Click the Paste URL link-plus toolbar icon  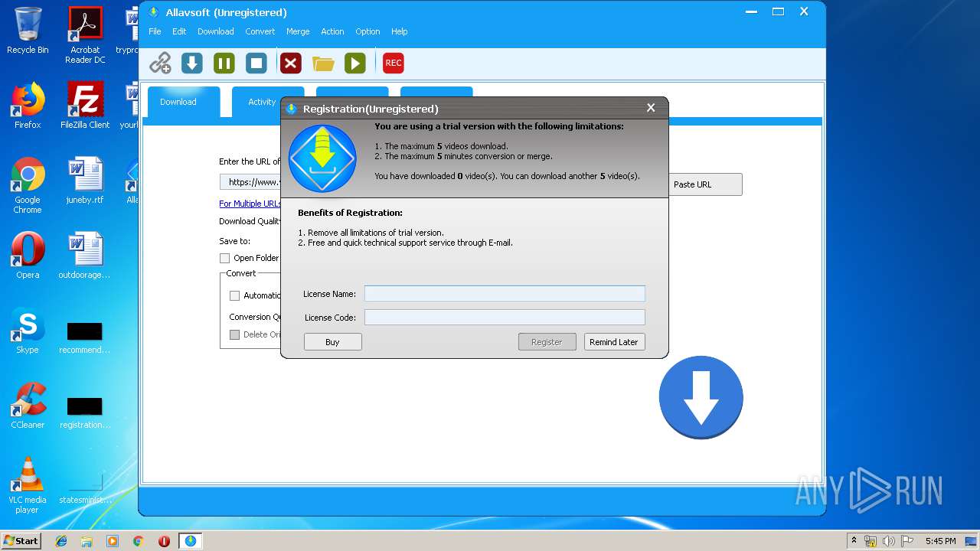[160, 63]
